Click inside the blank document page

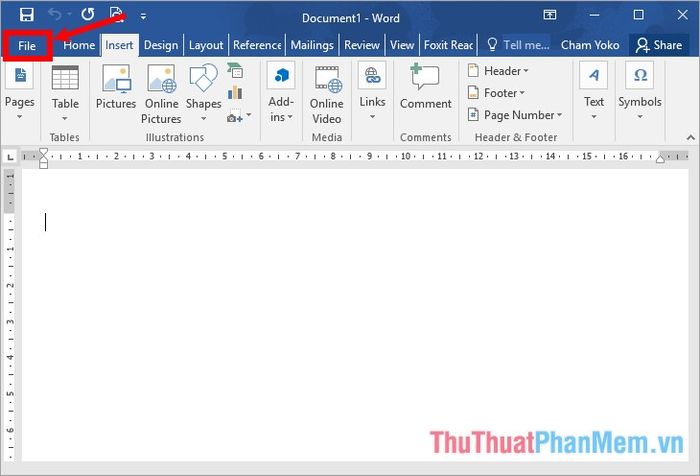point(355,315)
